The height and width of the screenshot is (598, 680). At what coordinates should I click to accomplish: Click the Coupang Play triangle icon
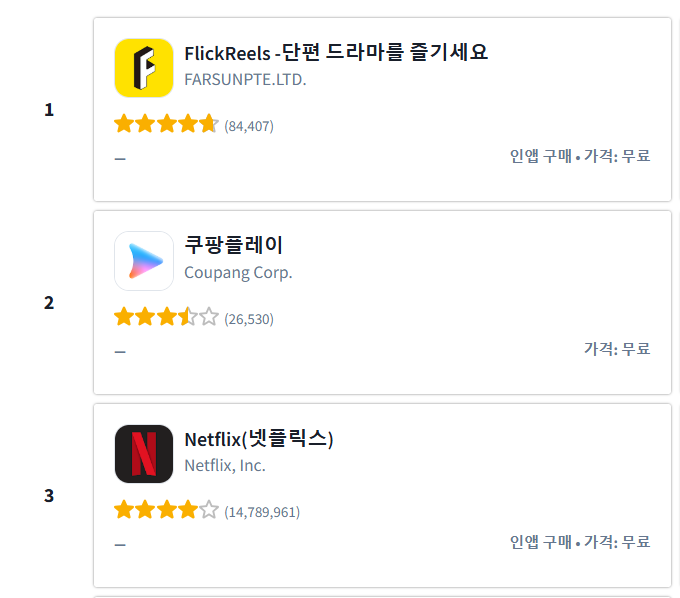[144, 261]
